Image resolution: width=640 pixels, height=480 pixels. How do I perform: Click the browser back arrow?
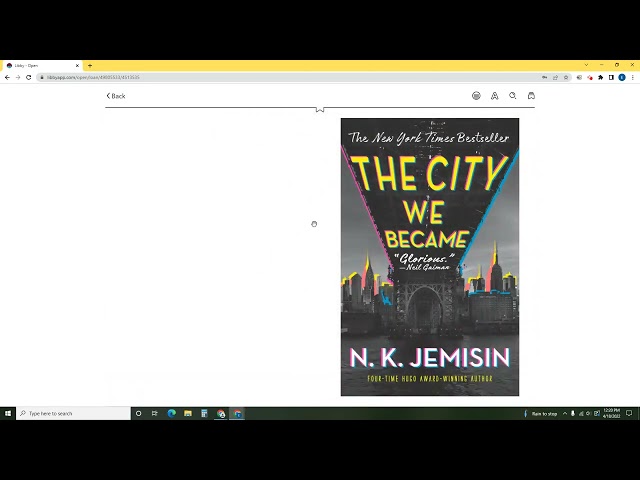tap(7, 77)
